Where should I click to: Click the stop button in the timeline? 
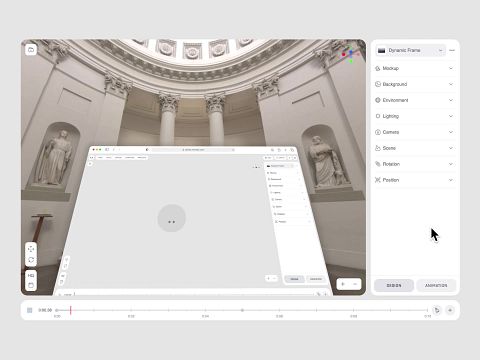coord(30,310)
